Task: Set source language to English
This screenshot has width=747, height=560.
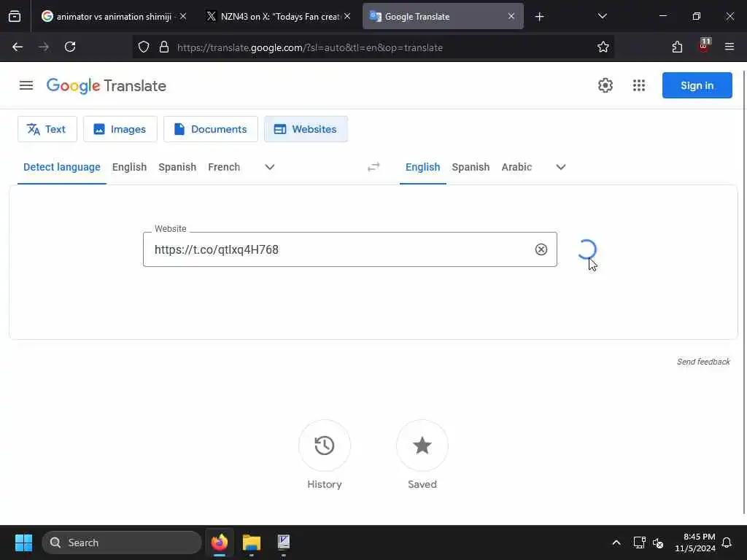Action: [130, 167]
